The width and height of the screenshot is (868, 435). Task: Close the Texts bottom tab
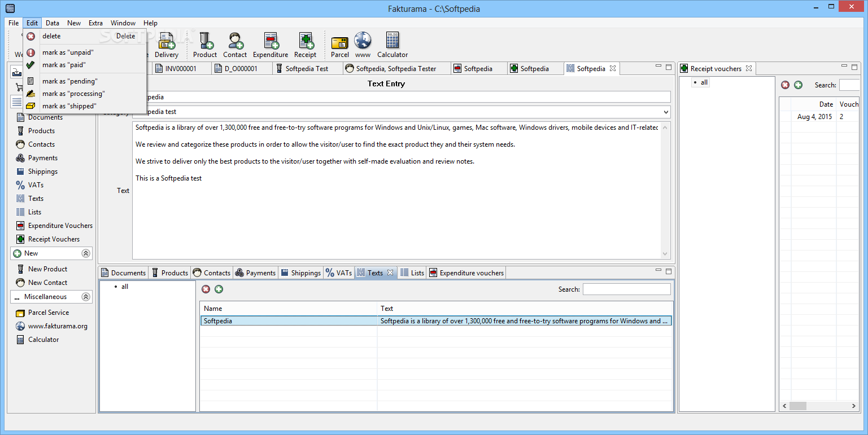click(x=390, y=273)
